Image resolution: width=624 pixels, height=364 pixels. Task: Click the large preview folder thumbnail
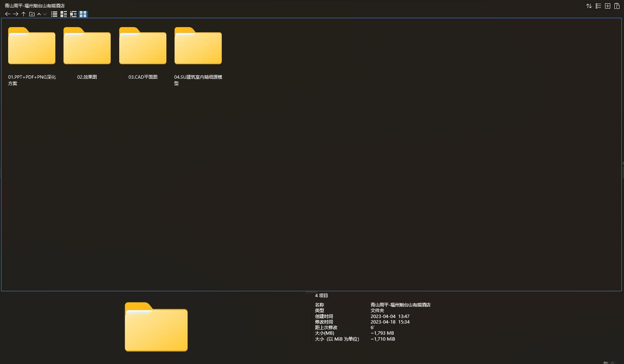coord(156,327)
